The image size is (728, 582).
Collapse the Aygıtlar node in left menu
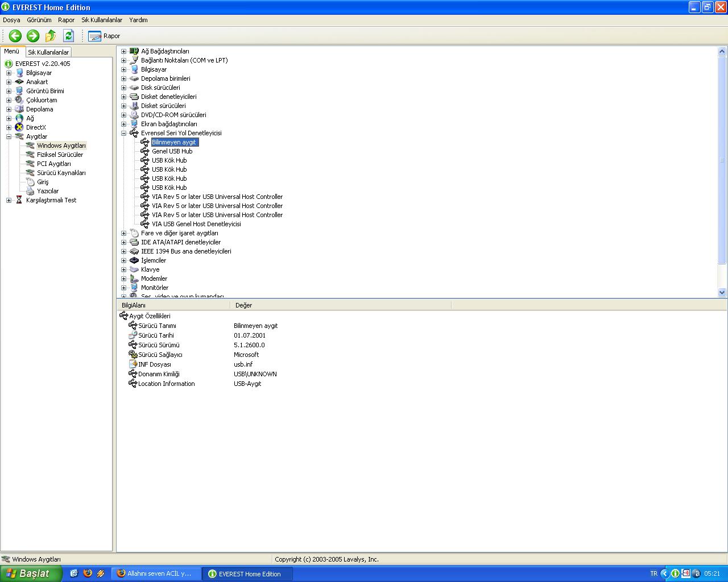click(9, 136)
